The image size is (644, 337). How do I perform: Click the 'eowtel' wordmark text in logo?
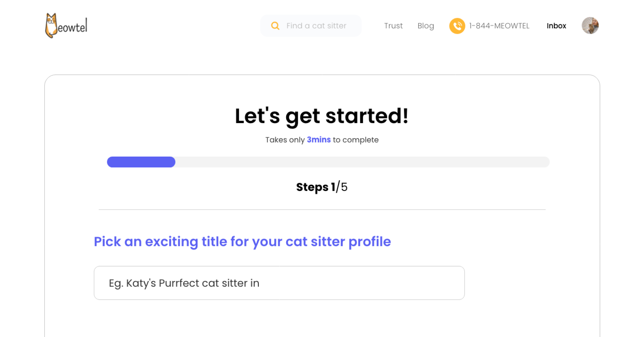72,27
